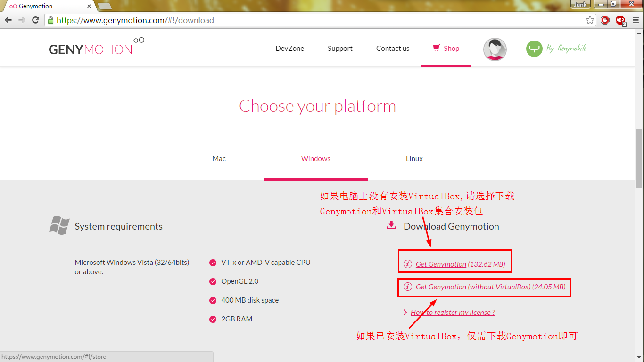The height and width of the screenshot is (362, 644).
Task: Close the Genymotion browser tab
Action: (89, 6)
